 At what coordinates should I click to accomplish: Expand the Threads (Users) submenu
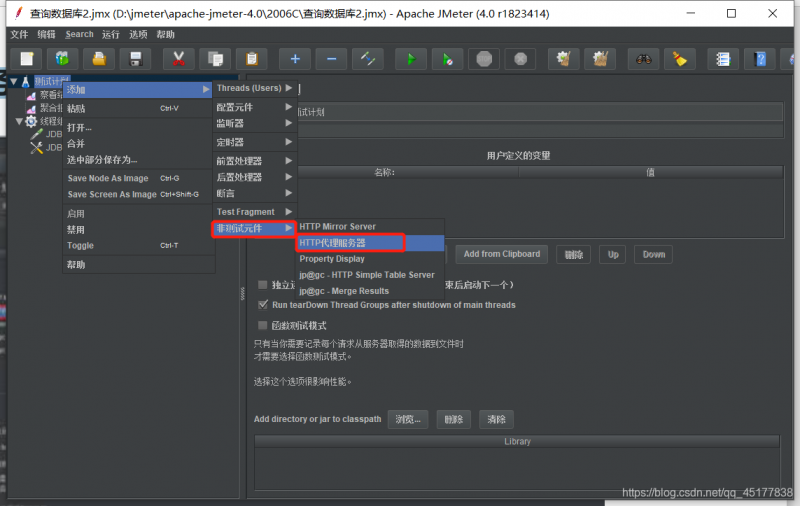pyautogui.click(x=254, y=88)
